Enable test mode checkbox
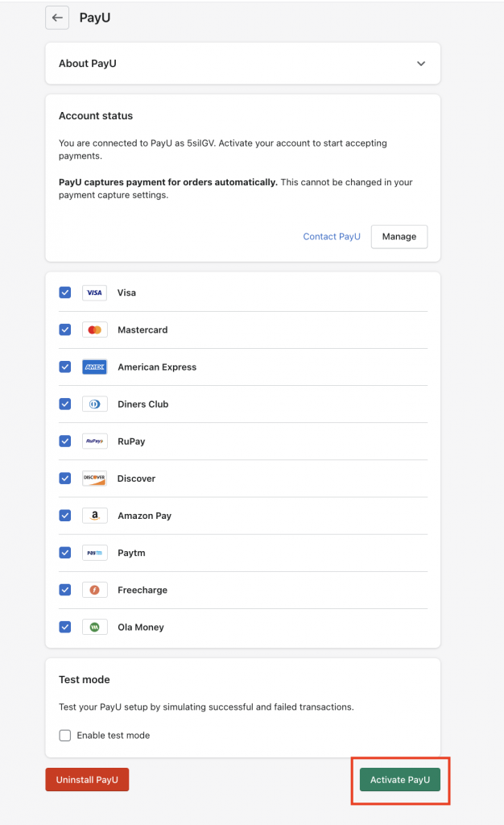 coord(65,736)
